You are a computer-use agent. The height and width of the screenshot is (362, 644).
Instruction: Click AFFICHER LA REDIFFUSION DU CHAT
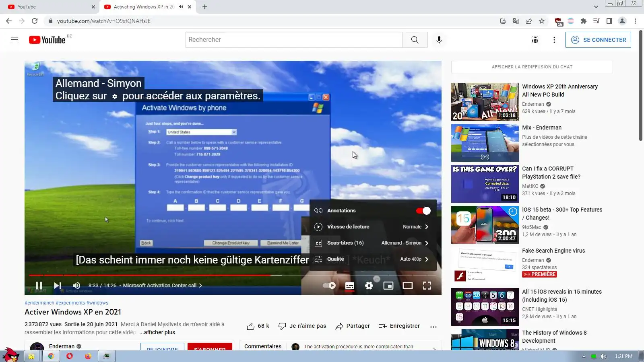[532, 67]
